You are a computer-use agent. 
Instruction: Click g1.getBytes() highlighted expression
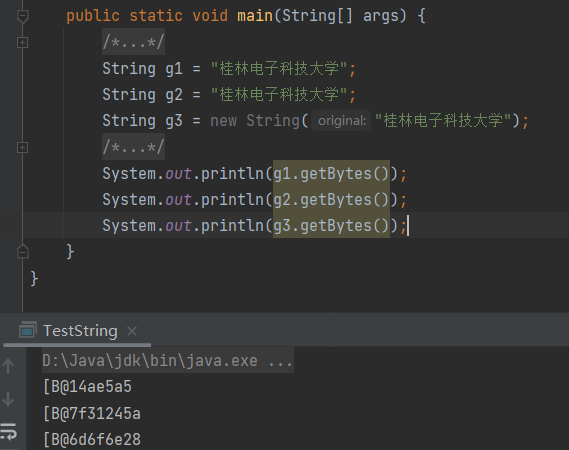tap(331, 173)
